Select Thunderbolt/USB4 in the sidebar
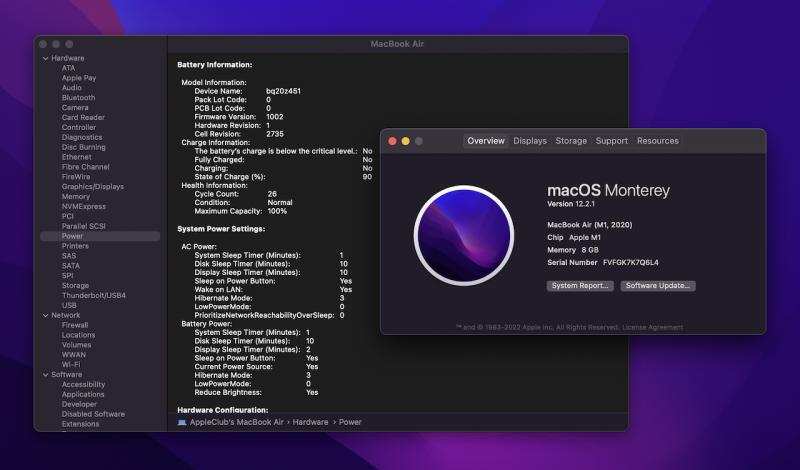The width and height of the screenshot is (800, 470). (93, 295)
